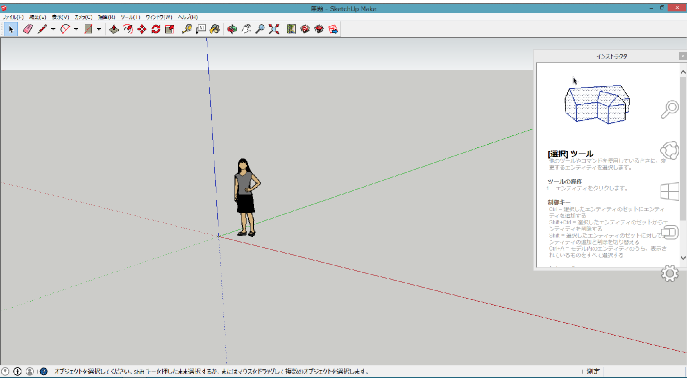Close the Instructor panel
The height and width of the screenshot is (381, 687).
coord(683,56)
